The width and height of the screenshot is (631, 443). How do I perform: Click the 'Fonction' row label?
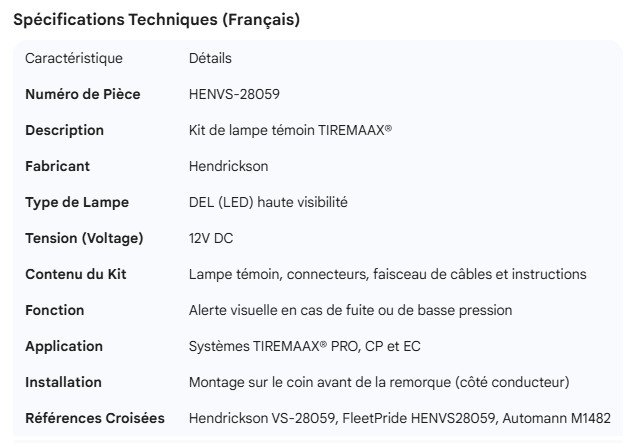pyautogui.click(x=54, y=310)
